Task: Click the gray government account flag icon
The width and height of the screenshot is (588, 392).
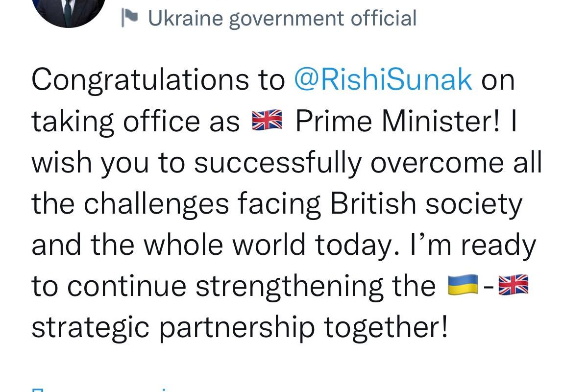Action: click(x=130, y=18)
